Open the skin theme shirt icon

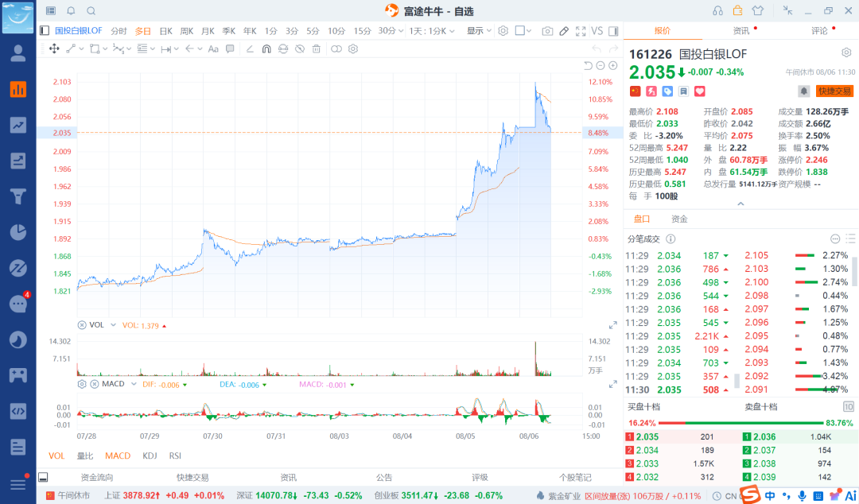(758, 10)
